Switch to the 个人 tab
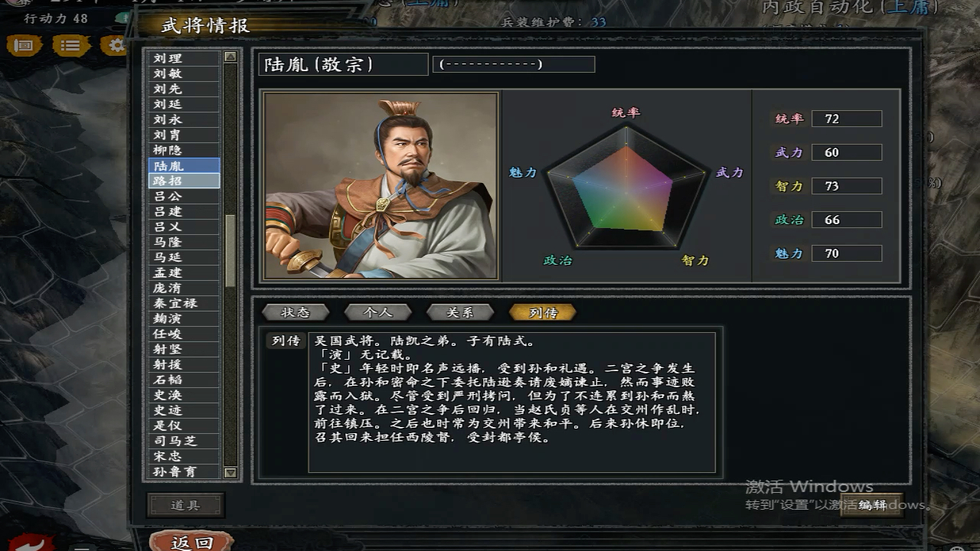The height and width of the screenshot is (551, 980). (377, 312)
